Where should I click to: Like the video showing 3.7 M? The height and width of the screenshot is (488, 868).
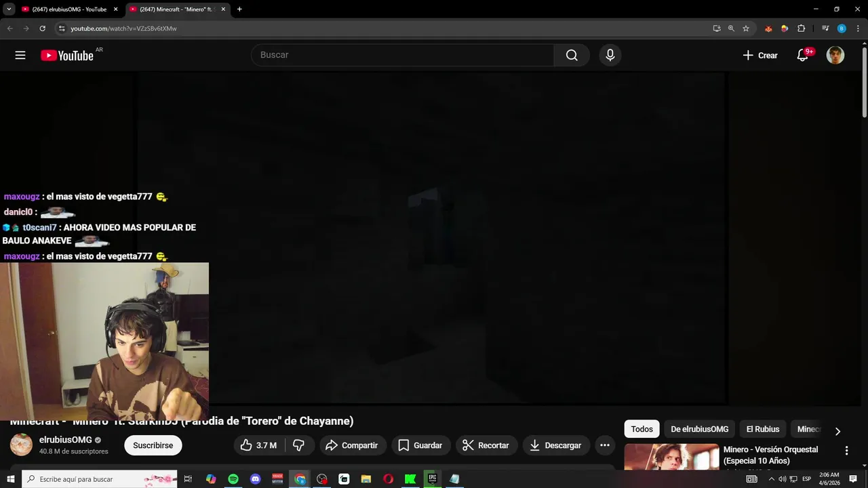258,445
